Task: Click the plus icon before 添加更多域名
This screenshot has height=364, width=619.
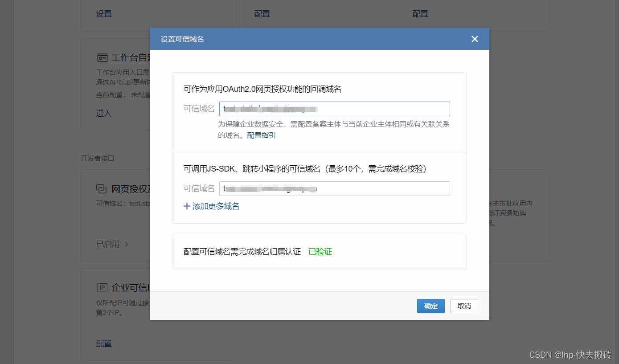Action: pos(187,206)
